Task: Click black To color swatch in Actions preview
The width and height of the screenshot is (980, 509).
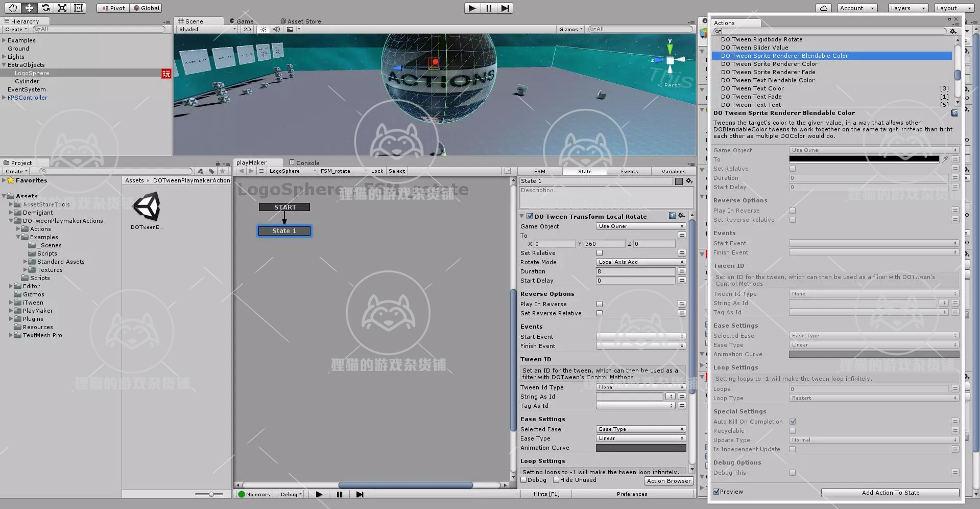Action: 864,159
